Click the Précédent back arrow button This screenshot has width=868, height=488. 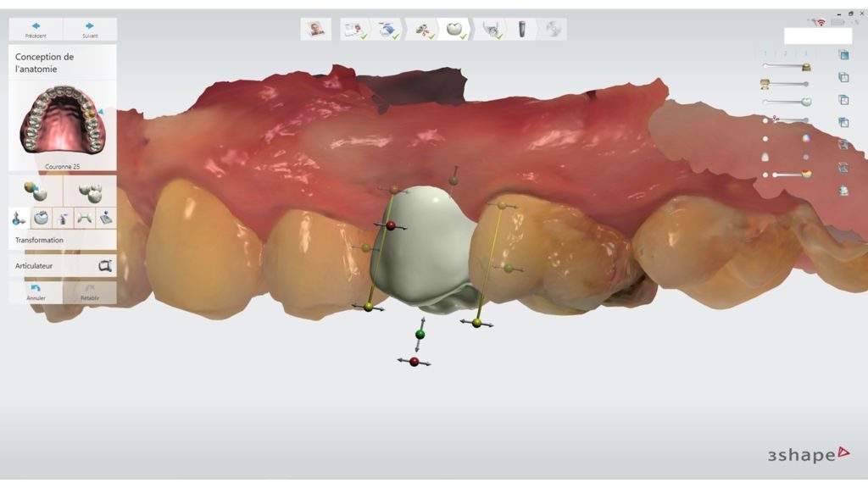[x=36, y=30]
